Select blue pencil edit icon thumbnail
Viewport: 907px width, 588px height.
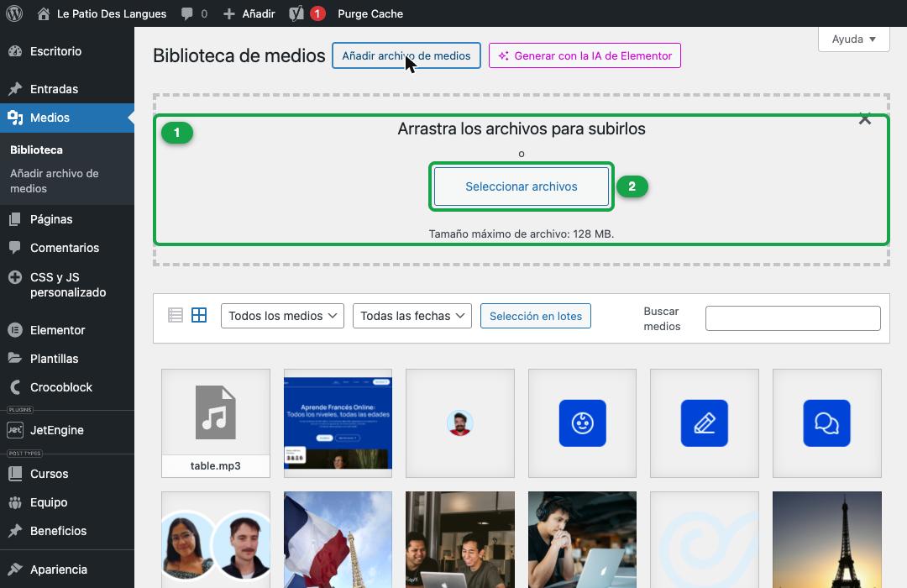705,423
